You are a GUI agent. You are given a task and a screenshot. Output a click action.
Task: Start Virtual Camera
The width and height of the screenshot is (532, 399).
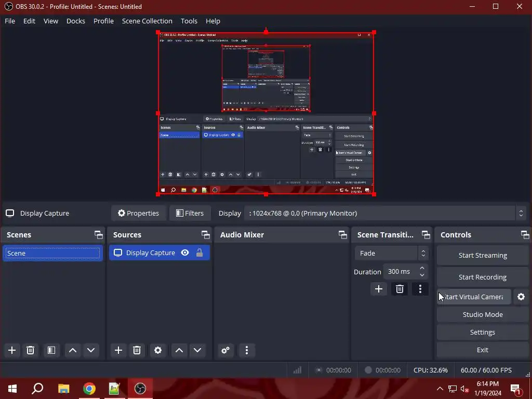click(474, 297)
